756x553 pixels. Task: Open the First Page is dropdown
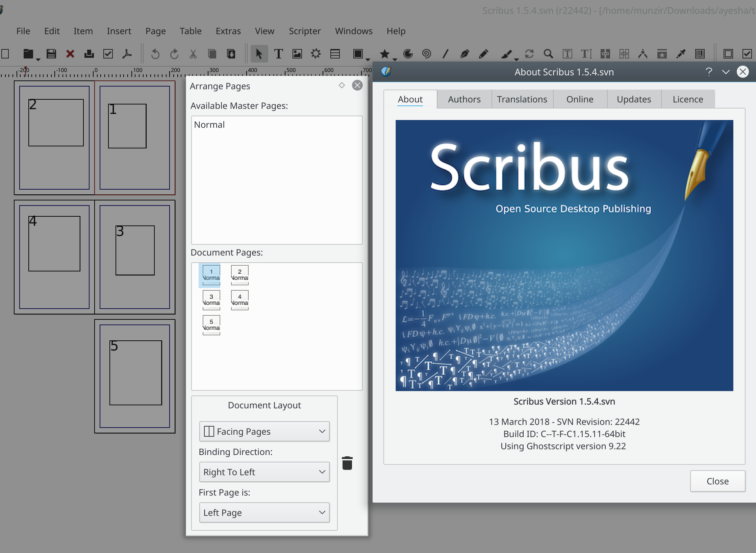coord(264,512)
